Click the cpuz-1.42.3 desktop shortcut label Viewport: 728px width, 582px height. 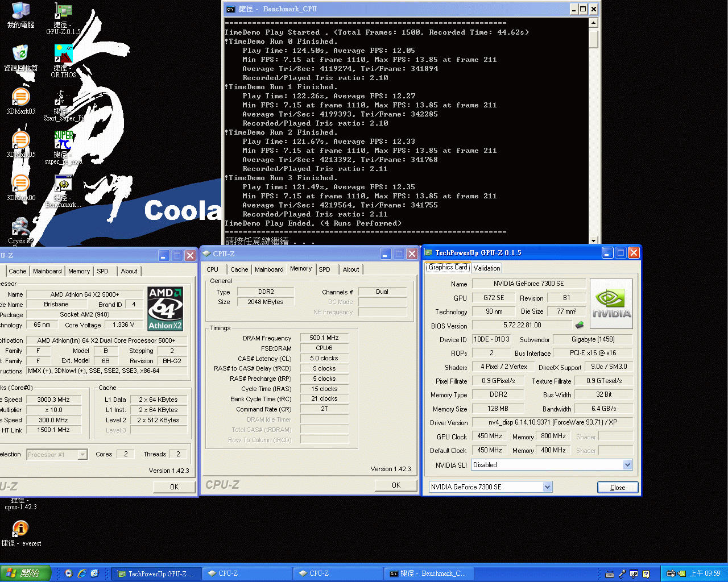pyautogui.click(x=20, y=504)
